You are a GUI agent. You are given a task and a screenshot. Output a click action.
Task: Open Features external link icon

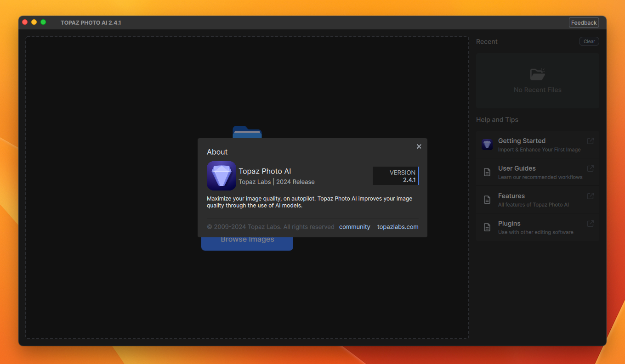coord(591,196)
